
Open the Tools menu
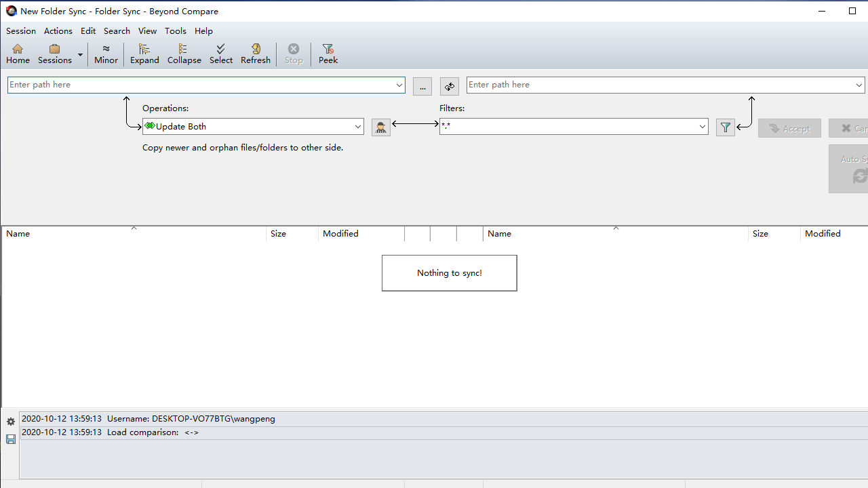pos(175,30)
